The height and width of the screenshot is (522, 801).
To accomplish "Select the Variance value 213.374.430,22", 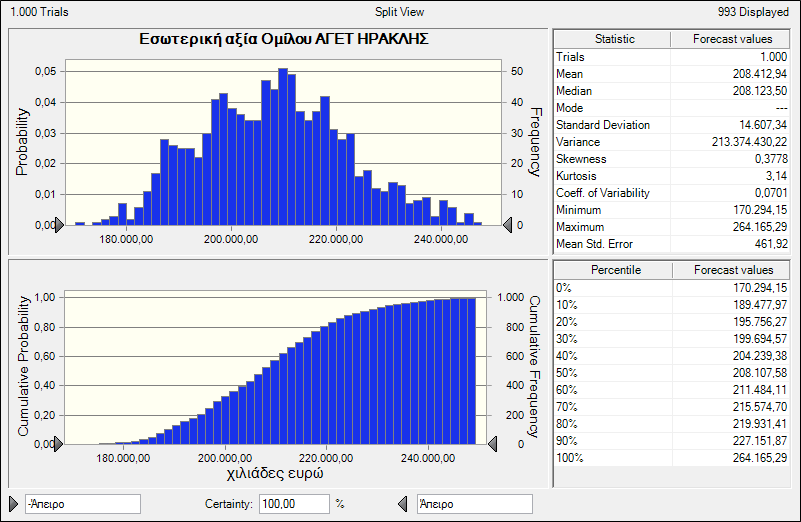I will coord(749,142).
